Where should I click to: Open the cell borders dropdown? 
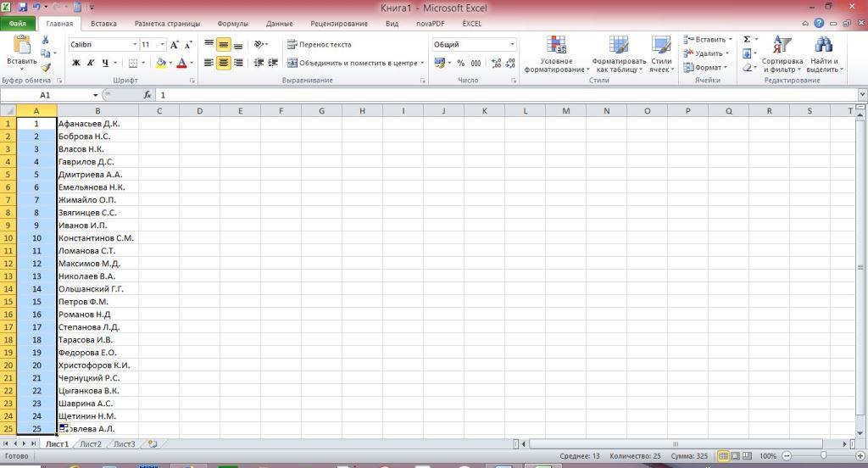point(142,63)
